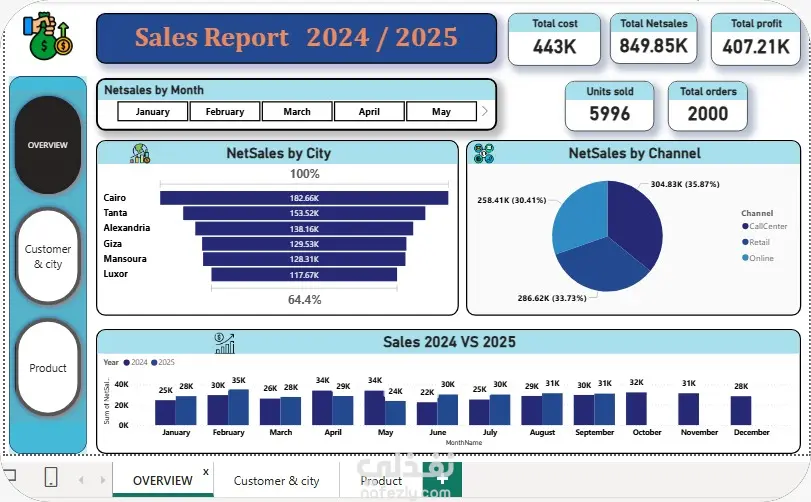Select the Mansoura funnel bar 128.31K

pos(304,259)
